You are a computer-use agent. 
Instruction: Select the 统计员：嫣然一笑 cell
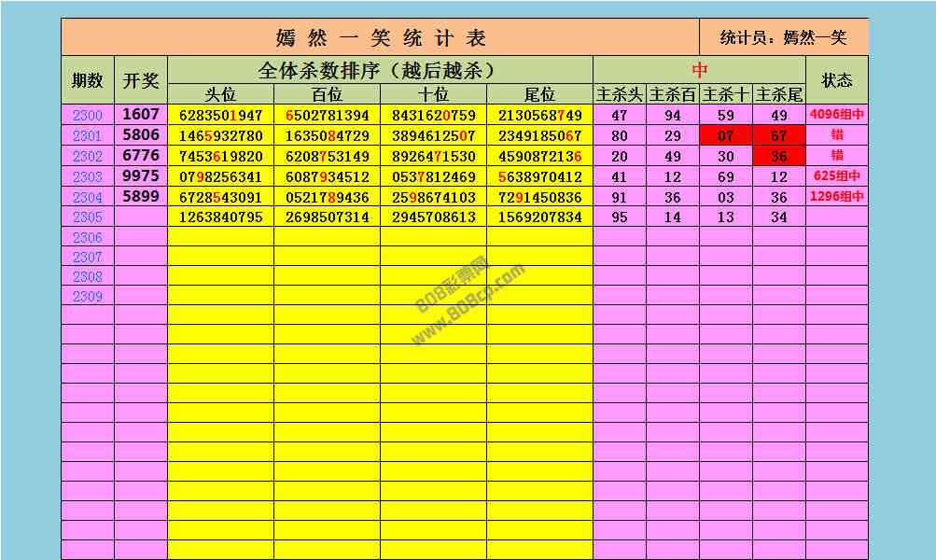[784, 38]
